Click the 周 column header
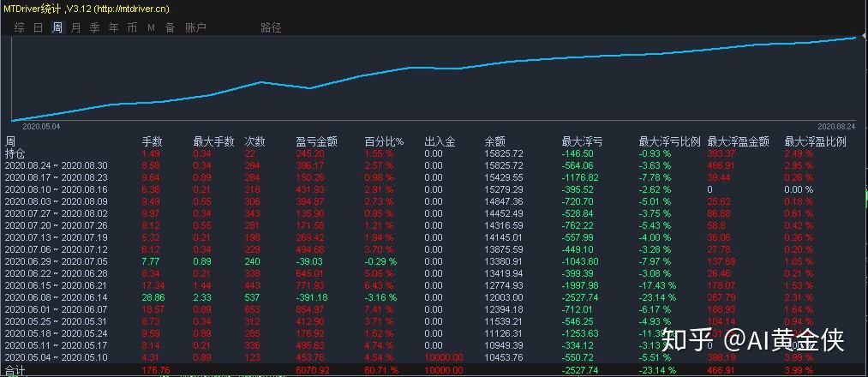The image size is (868, 377). (x=10, y=141)
